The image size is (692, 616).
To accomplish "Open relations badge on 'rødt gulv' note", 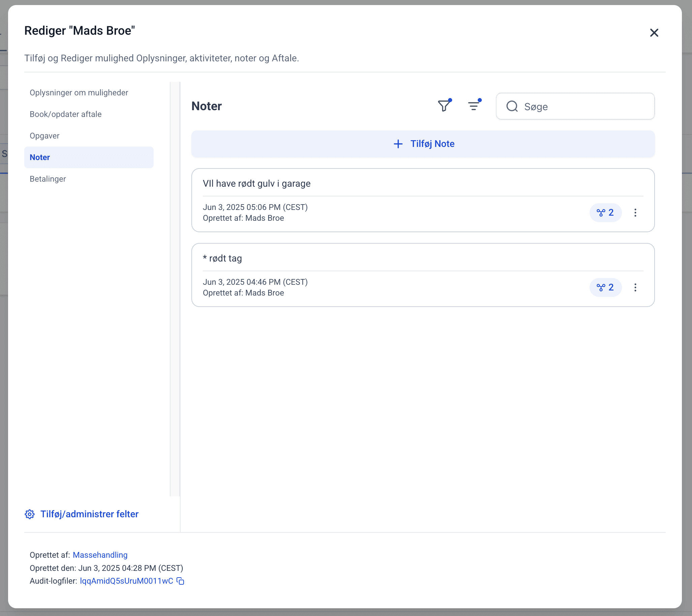I will (x=605, y=213).
